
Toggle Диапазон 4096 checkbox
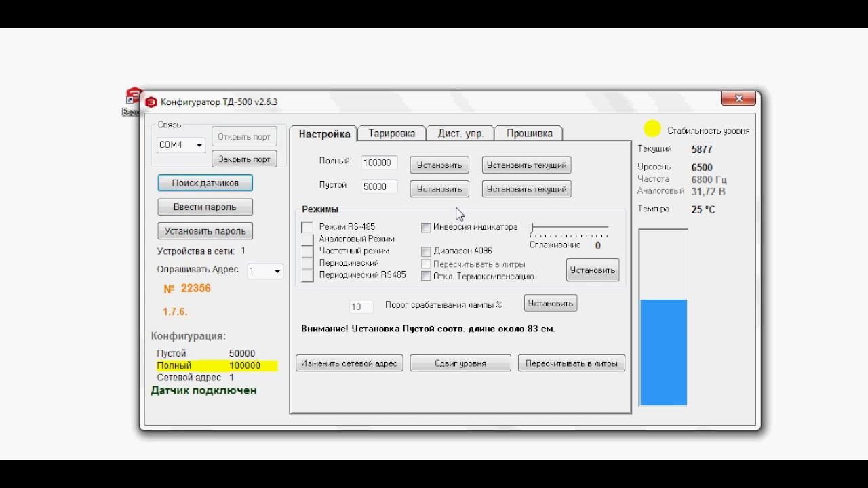click(x=427, y=251)
